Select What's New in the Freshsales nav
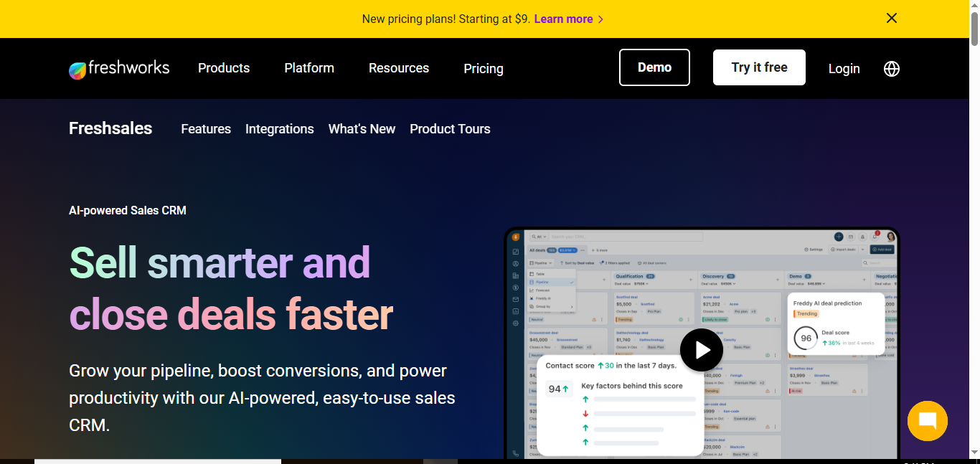 pos(362,129)
